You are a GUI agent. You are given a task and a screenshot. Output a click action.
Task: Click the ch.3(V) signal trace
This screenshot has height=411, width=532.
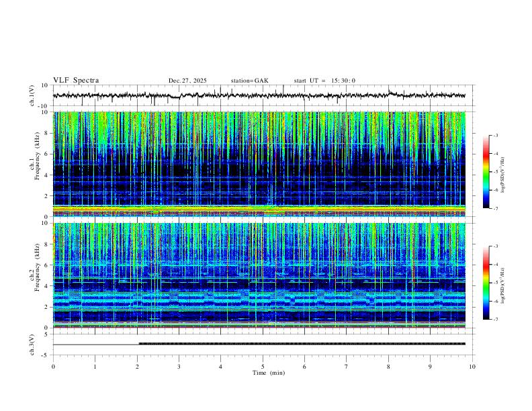pyautogui.click(x=259, y=344)
